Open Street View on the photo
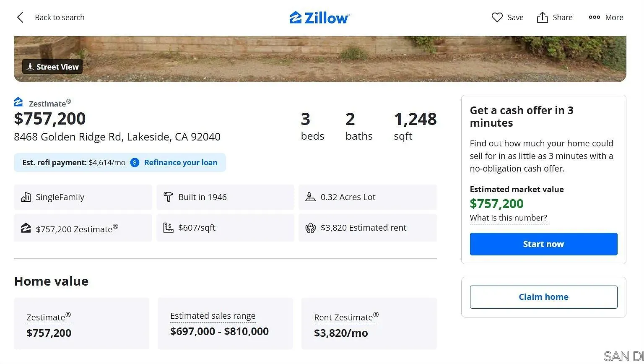Viewport: 644px width, 364px height. pyautogui.click(x=52, y=67)
